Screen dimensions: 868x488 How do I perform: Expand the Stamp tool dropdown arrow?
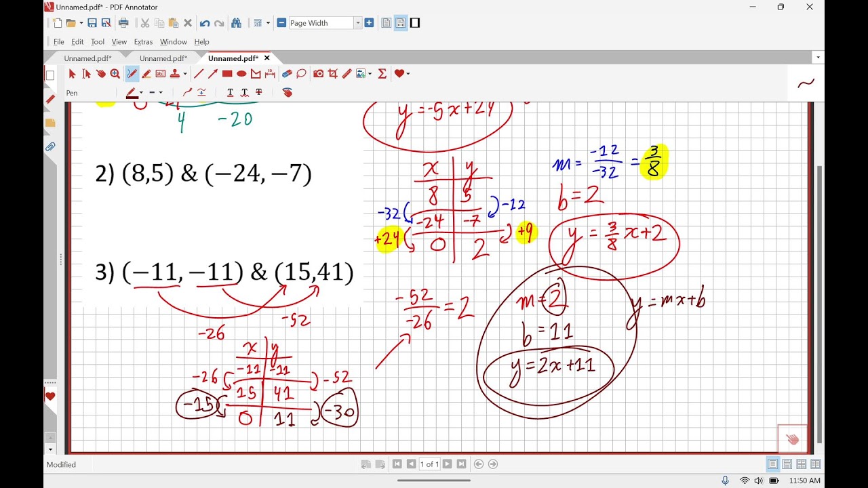pos(185,74)
